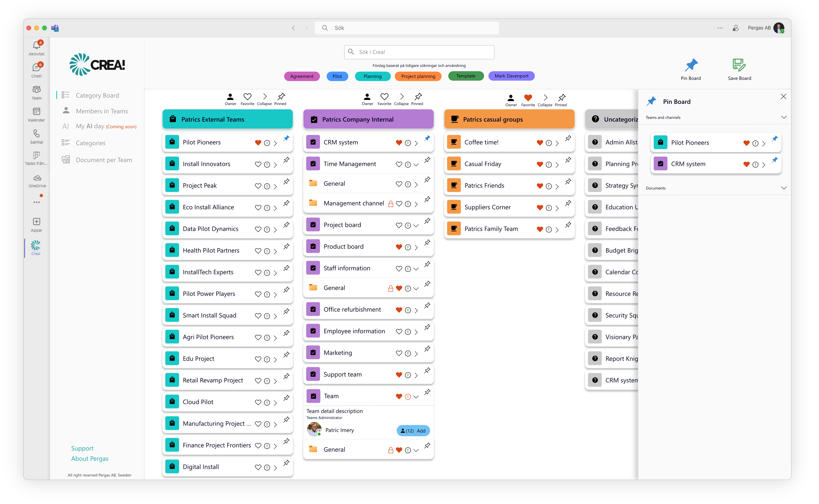Click the Teams Sök search bar
The width and height of the screenshot is (819, 504).
click(x=407, y=28)
